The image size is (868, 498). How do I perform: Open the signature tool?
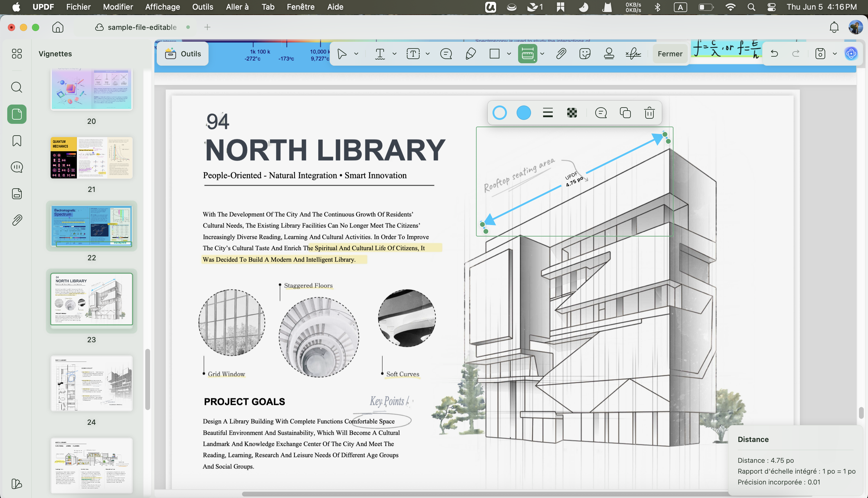coord(633,54)
